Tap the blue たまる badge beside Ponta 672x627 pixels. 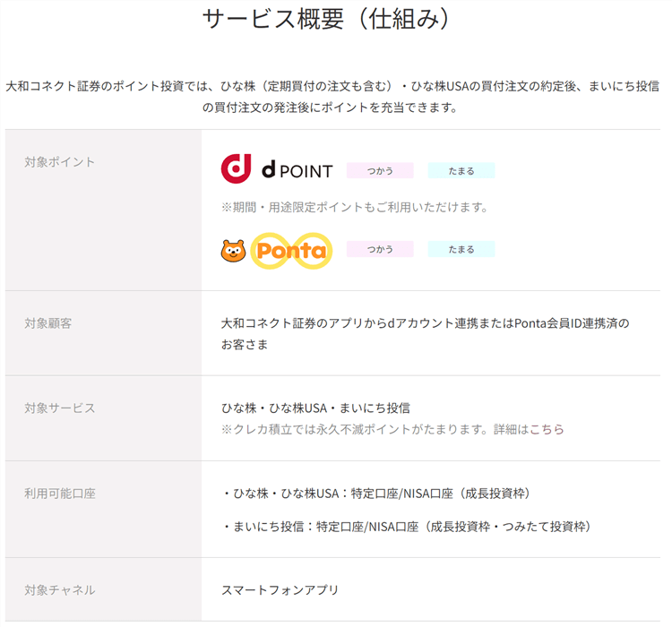click(461, 250)
